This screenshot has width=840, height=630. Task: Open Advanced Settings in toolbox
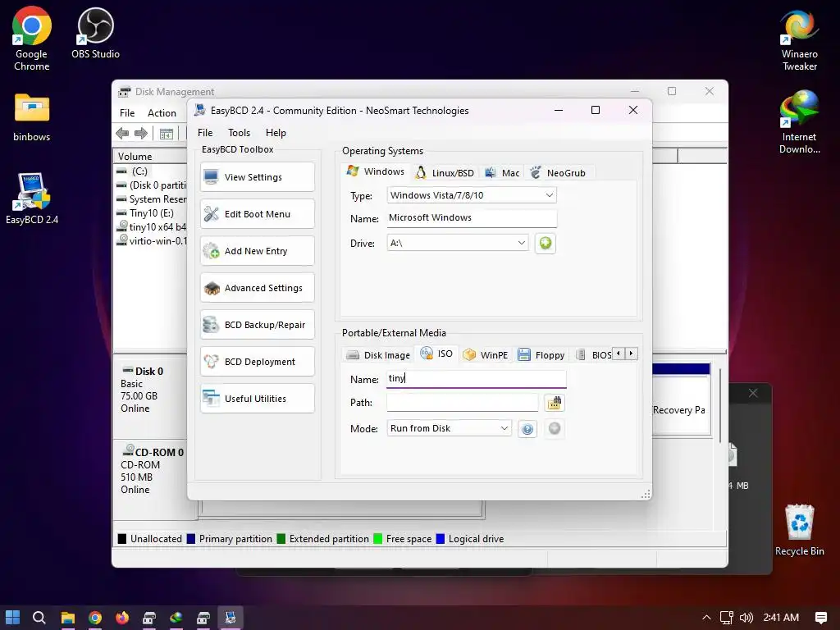tap(257, 288)
